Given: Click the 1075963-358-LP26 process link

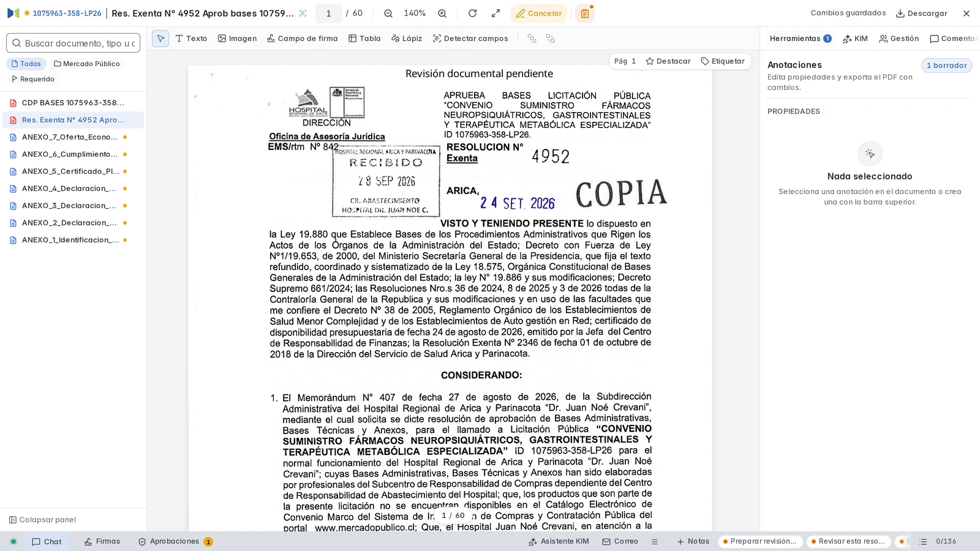Looking at the screenshot, I should (x=62, y=13).
